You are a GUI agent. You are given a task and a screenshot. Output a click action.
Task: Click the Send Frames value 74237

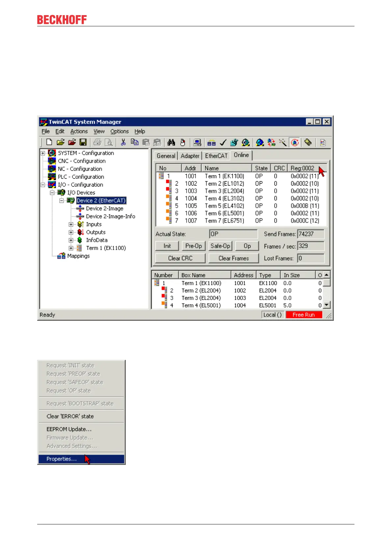311,234
